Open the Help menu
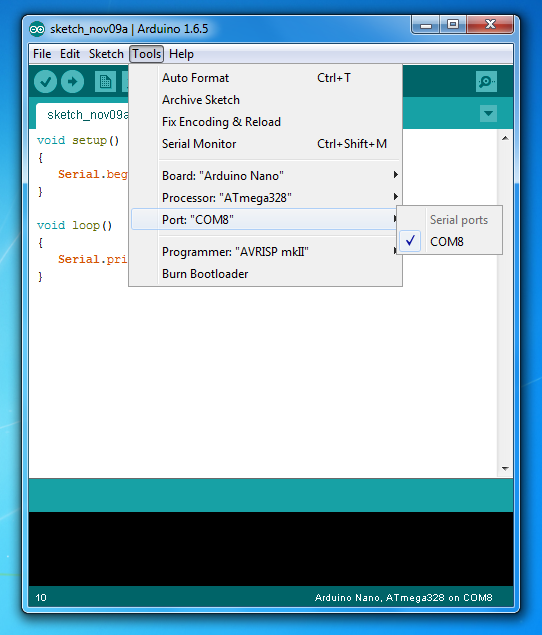This screenshot has width=542, height=635. point(181,54)
